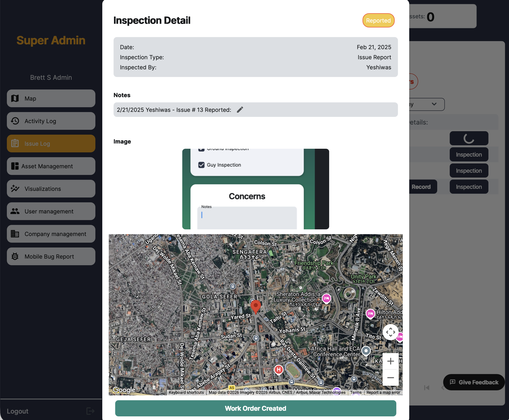Screen dimensions: 509x420
Task: Open the Mobile Bug Report bug icon
Action: tap(15, 256)
